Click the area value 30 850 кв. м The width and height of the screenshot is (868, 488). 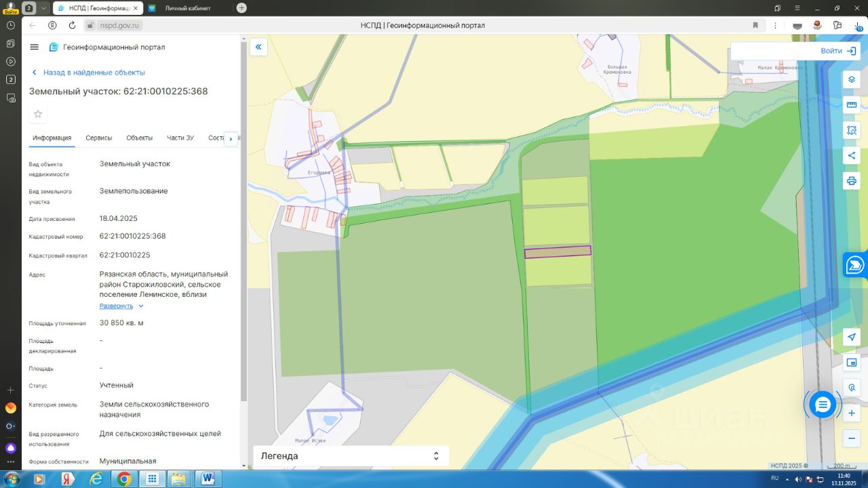121,323
